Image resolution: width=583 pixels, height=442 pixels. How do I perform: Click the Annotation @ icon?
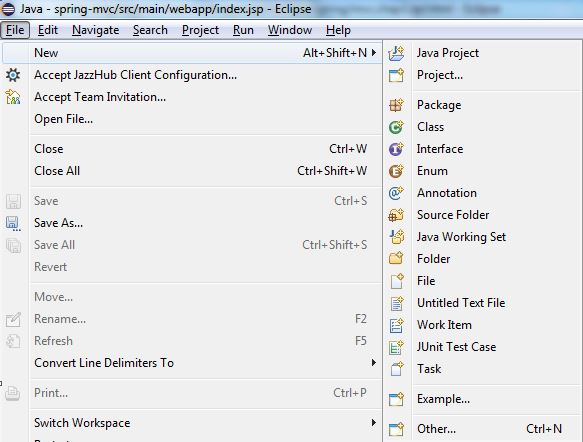[396, 193]
